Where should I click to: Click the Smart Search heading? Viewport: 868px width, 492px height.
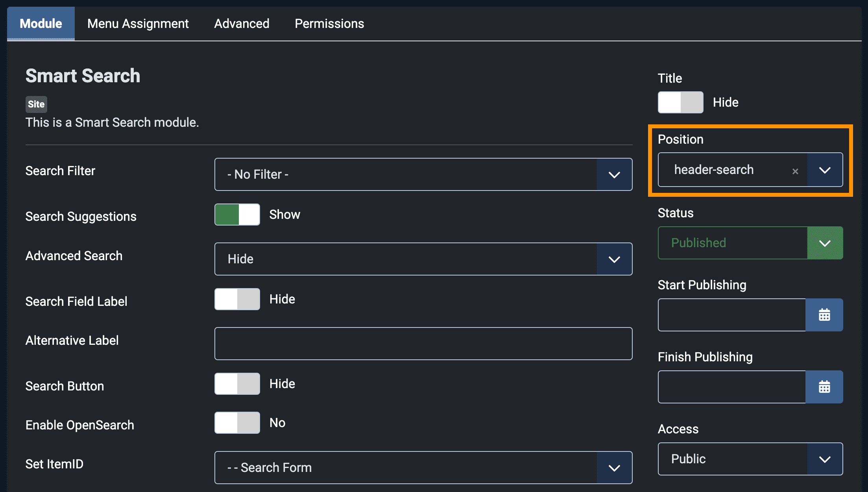point(83,76)
